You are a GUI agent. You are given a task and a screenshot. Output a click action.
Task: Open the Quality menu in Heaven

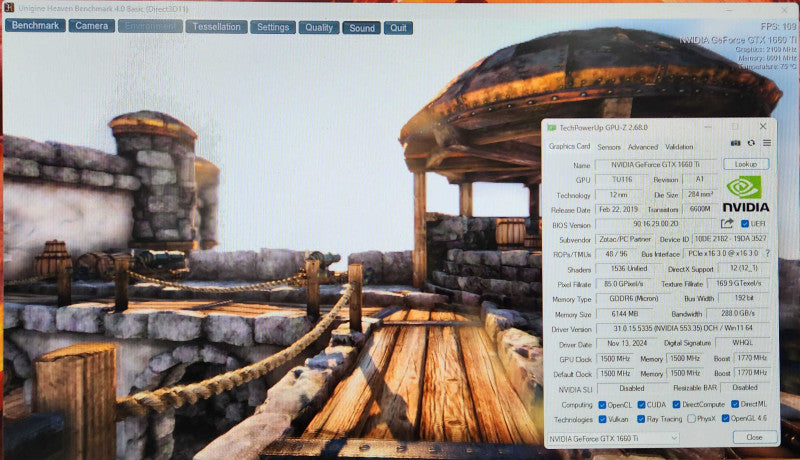pyautogui.click(x=319, y=28)
